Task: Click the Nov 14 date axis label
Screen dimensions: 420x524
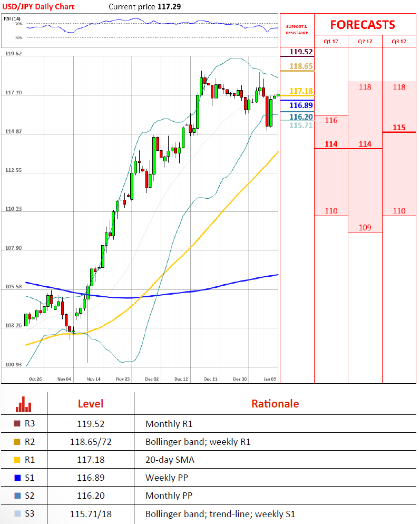Action: 94,379
